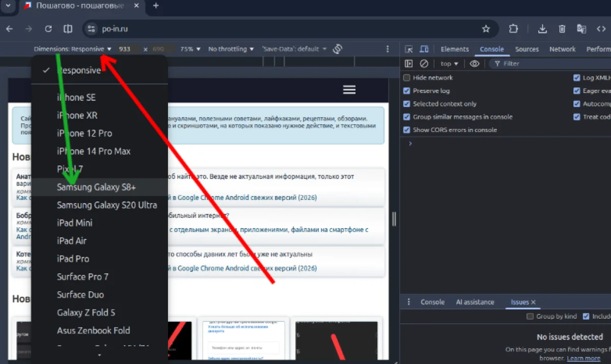Pick iPad Mini from the list
The height and width of the screenshot is (364, 611).
click(x=99, y=223)
